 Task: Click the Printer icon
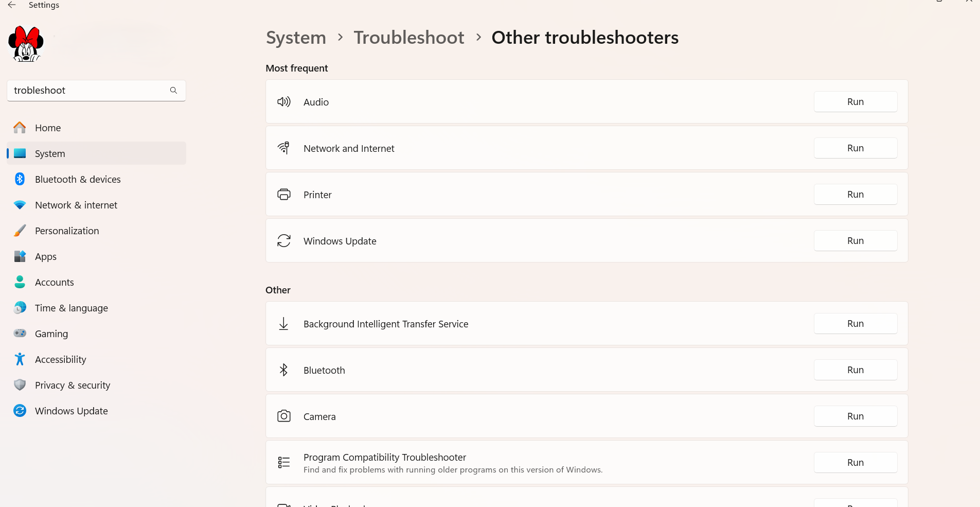tap(283, 194)
